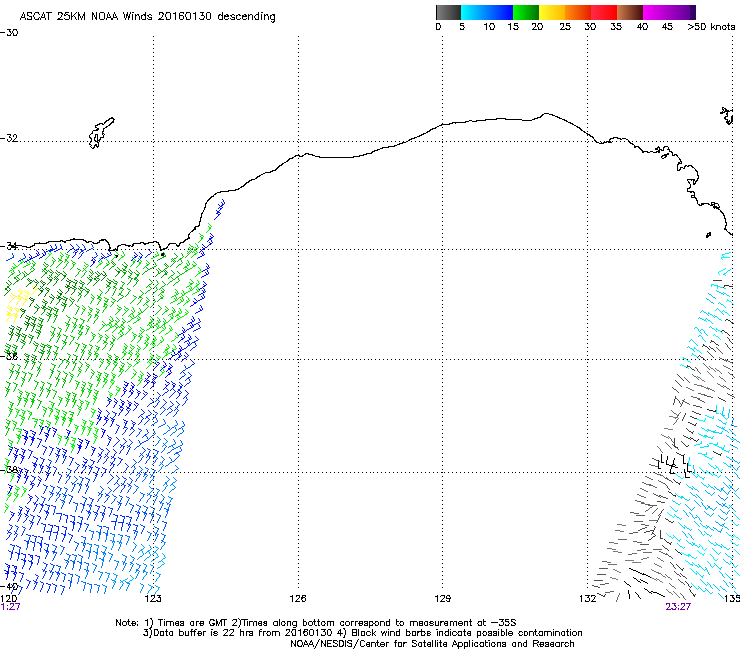
Task: Click the title 'ASCAT 25KM NOAA Winds 20160130 descending'
Action: coord(147,17)
